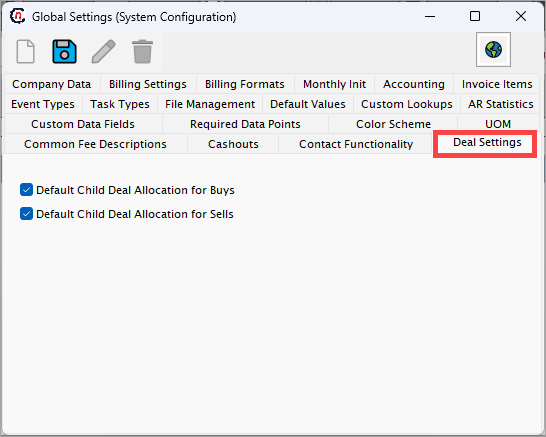
Task: Open the Company Data tab
Action: tap(52, 84)
